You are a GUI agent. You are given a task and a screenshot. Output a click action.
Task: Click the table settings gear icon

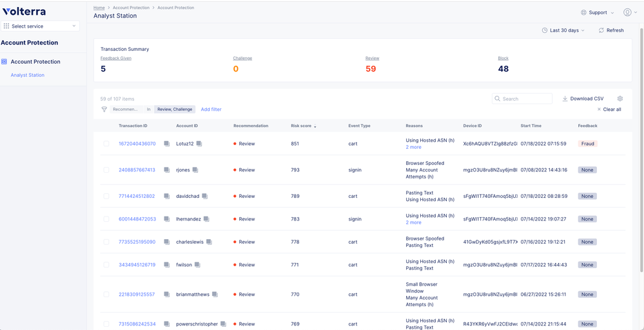[x=620, y=99]
